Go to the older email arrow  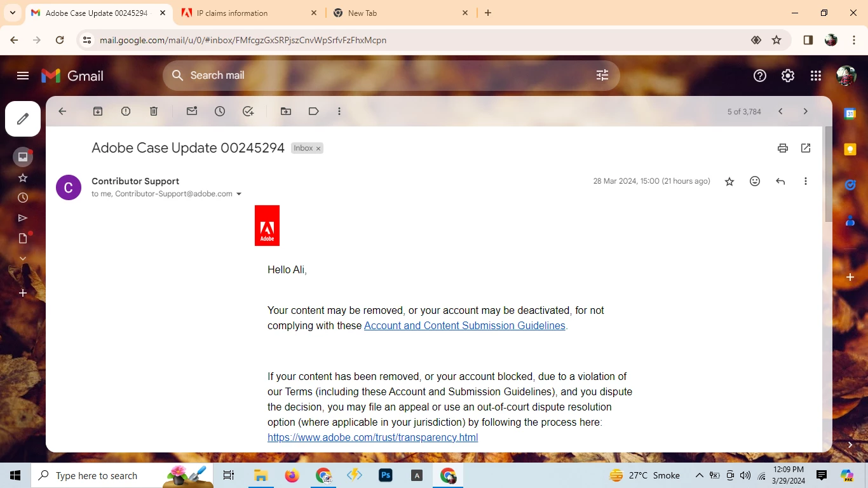pyautogui.click(x=806, y=111)
